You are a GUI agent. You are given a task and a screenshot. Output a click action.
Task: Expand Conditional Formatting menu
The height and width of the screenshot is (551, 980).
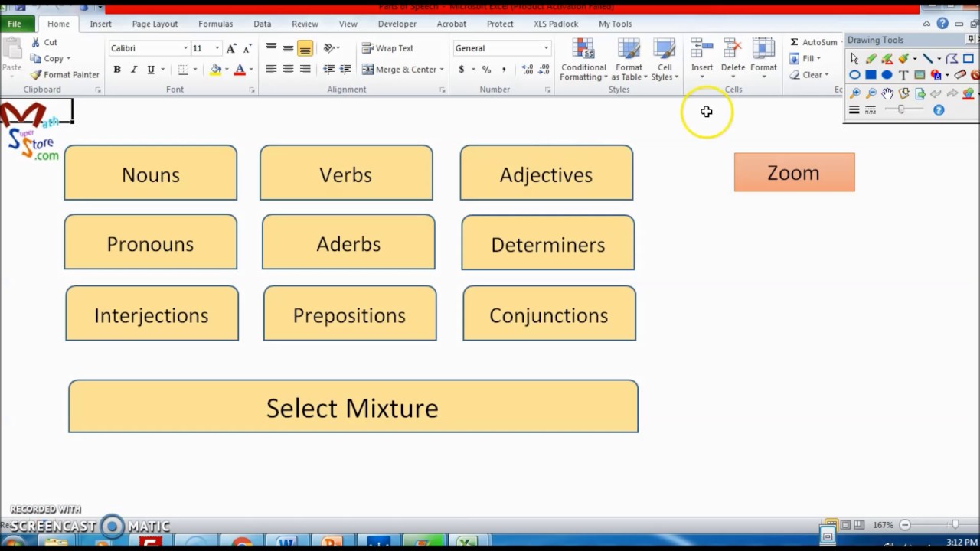click(x=583, y=60)
